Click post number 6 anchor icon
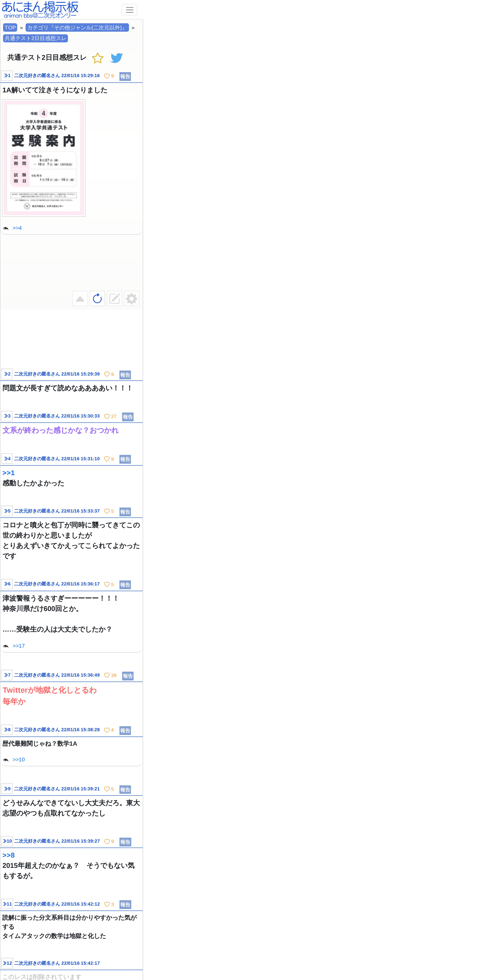 click(x=7, y=584)
